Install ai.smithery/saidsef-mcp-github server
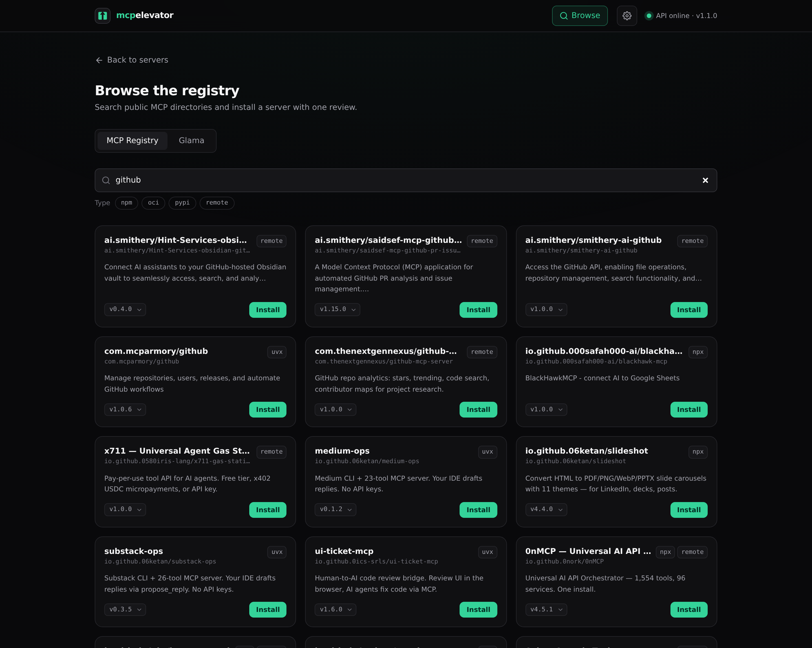The image size is (812, 648). point(478,310)
